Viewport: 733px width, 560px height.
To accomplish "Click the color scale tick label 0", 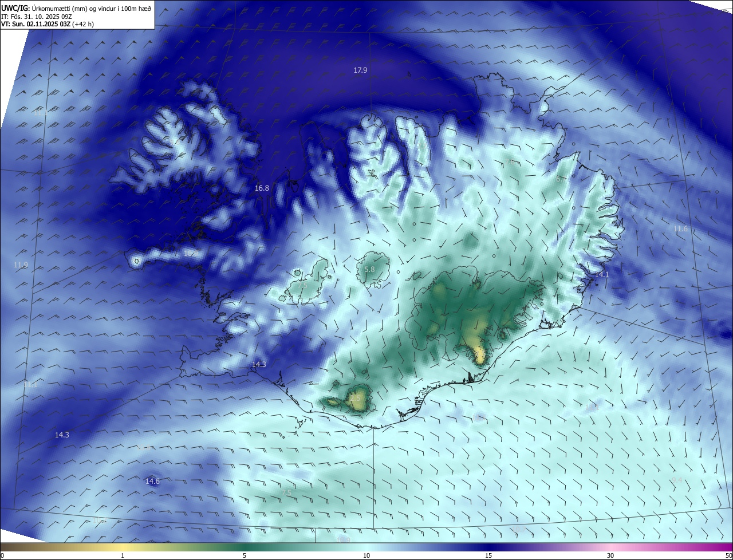I will [x=2, y=555].
